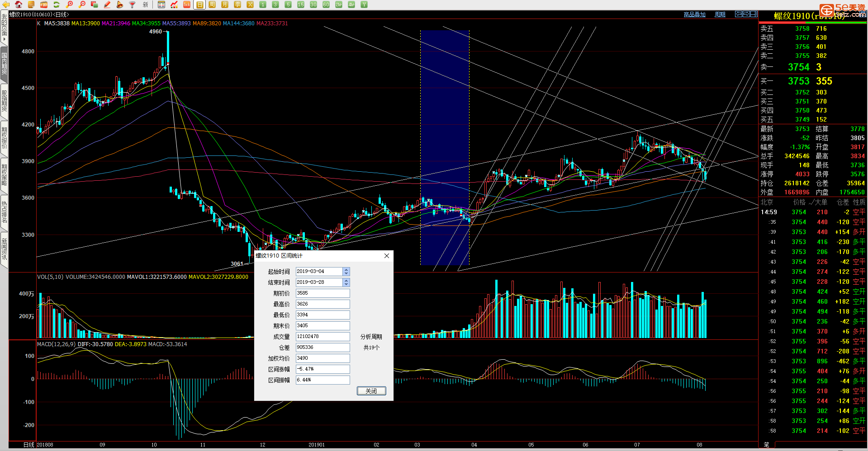Click the 买一 price 3753 row
The height and width of the screenshot is (451, 868).
click(x=813, y=81)
